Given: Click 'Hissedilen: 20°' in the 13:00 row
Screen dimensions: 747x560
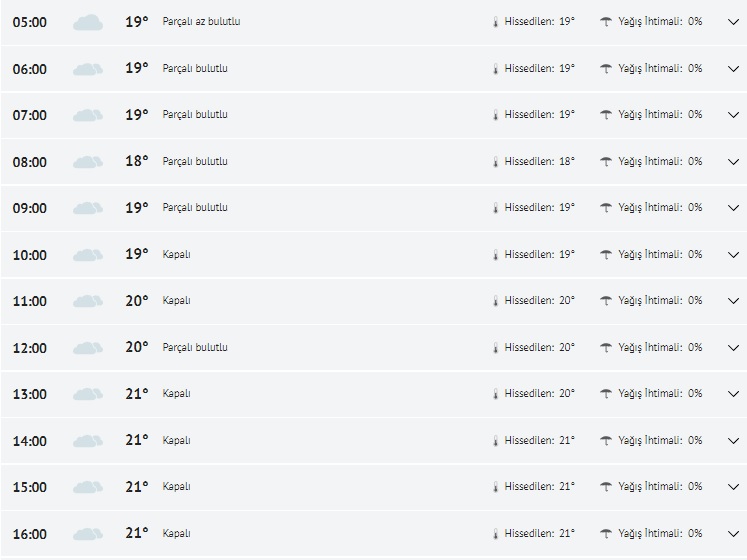Looking at the screenshot, I should click(x=539, y=394).
